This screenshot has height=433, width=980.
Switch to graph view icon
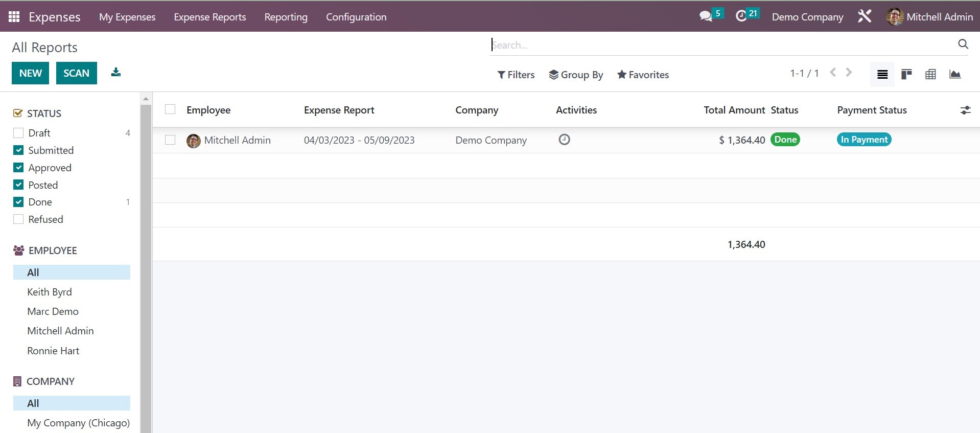coord(955,75)
